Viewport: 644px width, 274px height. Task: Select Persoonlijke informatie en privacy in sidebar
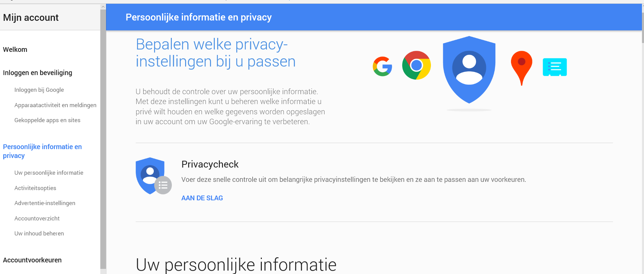coord(42,151)
